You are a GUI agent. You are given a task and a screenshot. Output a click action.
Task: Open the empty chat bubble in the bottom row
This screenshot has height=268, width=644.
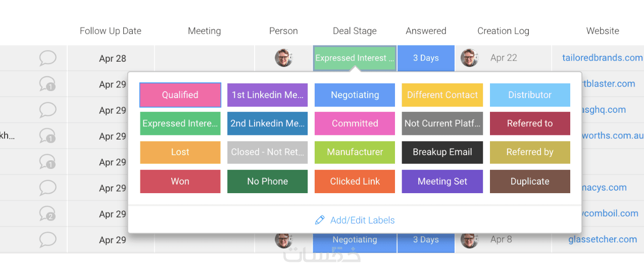(x=47, y=239)
